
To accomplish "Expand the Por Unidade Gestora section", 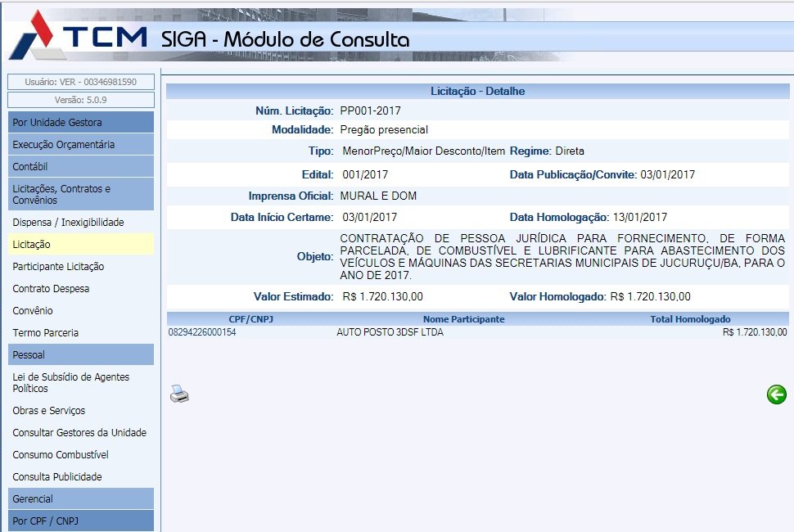I will 80,123.
